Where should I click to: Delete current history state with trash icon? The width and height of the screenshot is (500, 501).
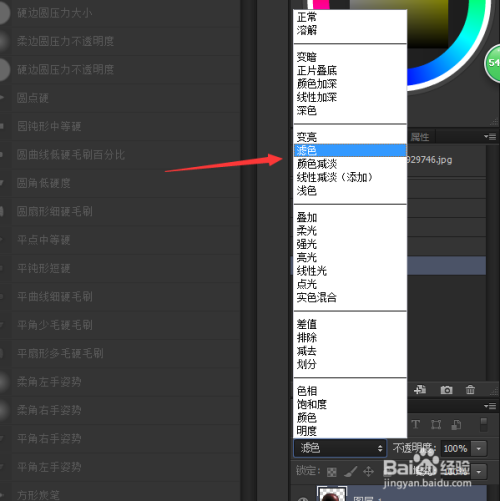[470, 389]
